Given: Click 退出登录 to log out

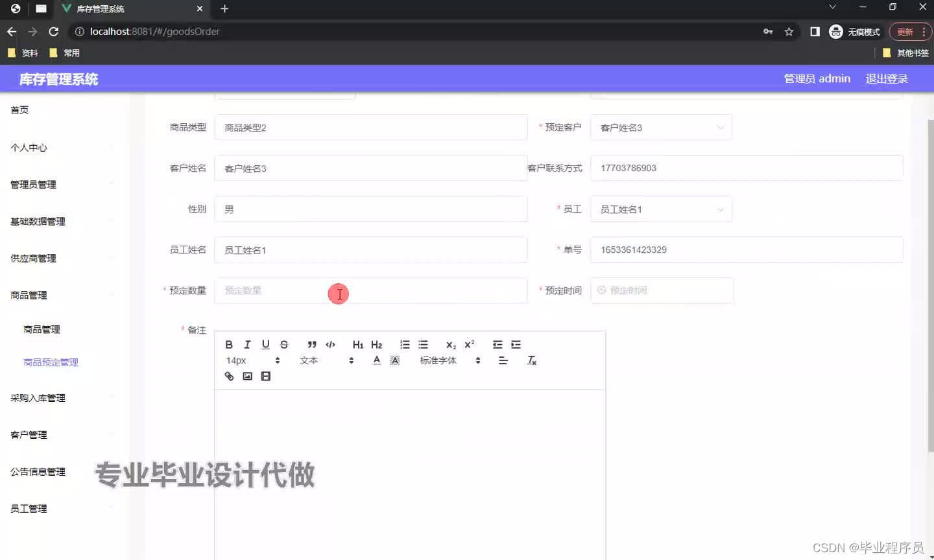Looking at the screenshot, I should [886, 78].
